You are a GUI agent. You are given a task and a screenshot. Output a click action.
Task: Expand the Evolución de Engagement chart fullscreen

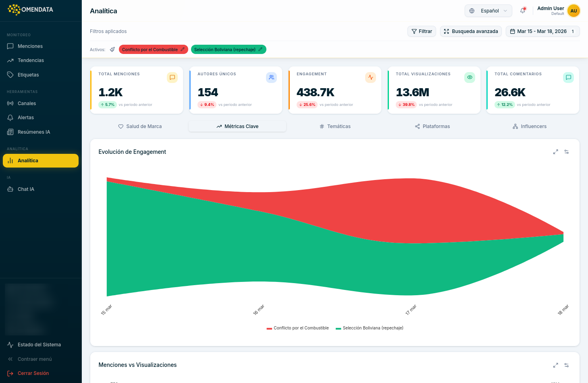pyautogui.click(x=555, y=152)
